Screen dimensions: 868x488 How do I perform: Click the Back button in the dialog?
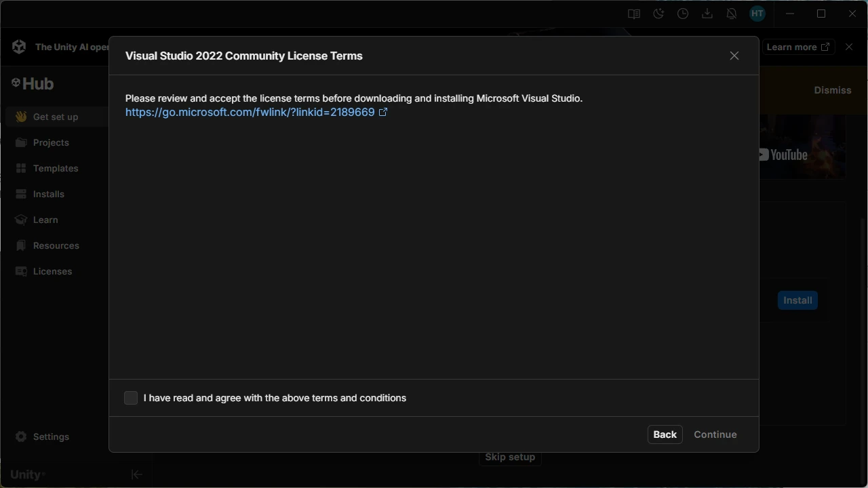point(665,434)
